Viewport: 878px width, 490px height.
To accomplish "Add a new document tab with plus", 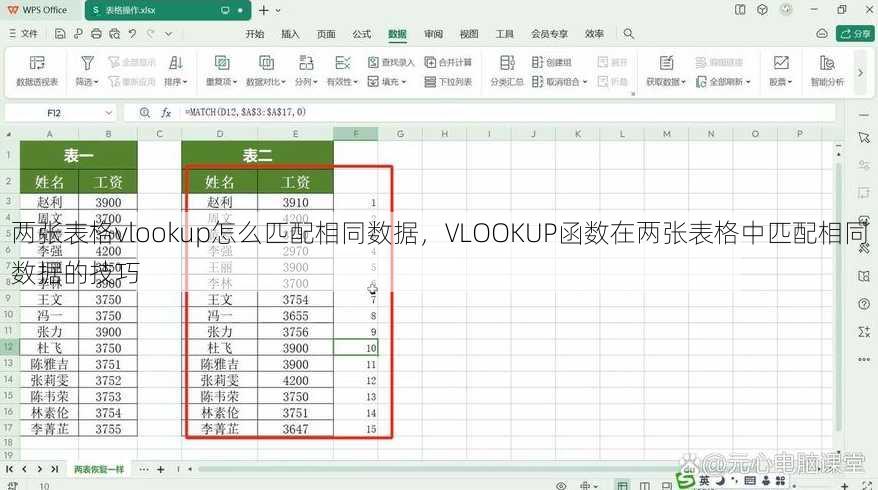I will click(264, 10).
